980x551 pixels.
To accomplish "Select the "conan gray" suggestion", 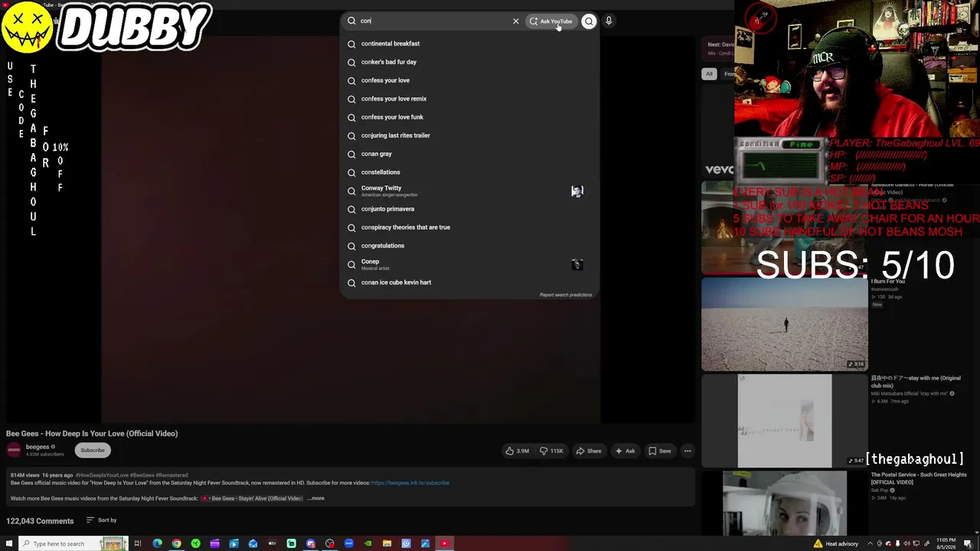I will (x=469, y=154).
